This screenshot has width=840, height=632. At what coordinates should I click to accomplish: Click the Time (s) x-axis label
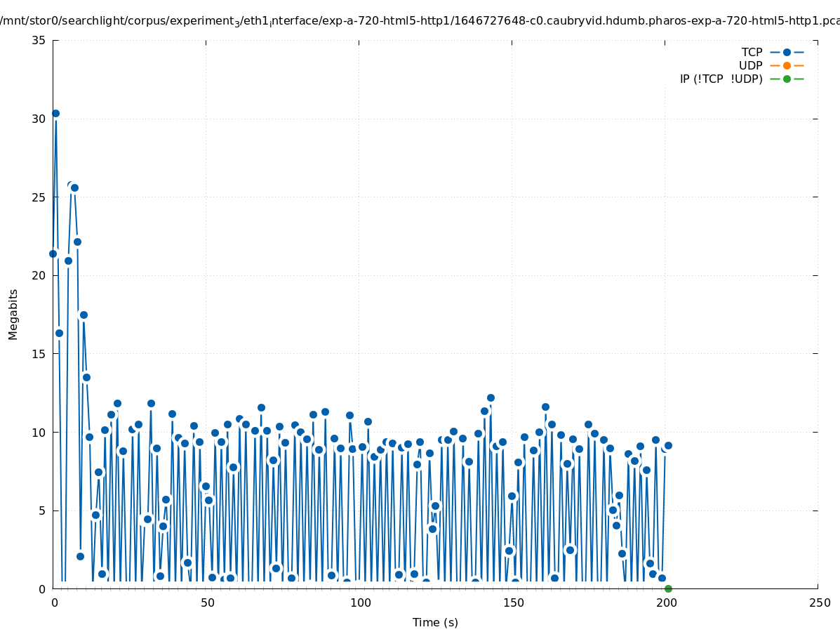click(435, 622)
